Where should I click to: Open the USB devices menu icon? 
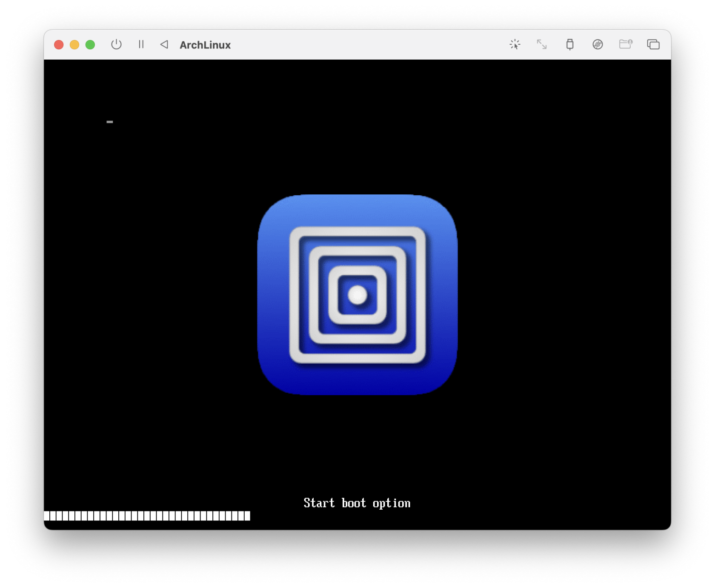pos(570,44)
